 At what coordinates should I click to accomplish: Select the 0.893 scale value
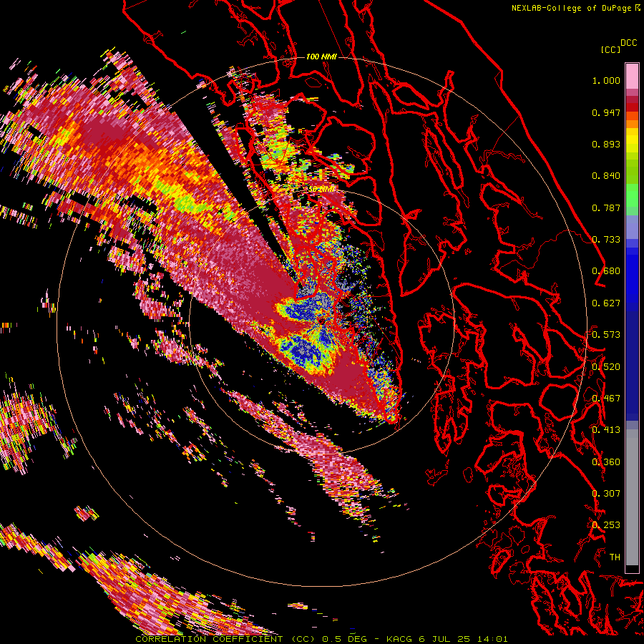coord(606,144)
